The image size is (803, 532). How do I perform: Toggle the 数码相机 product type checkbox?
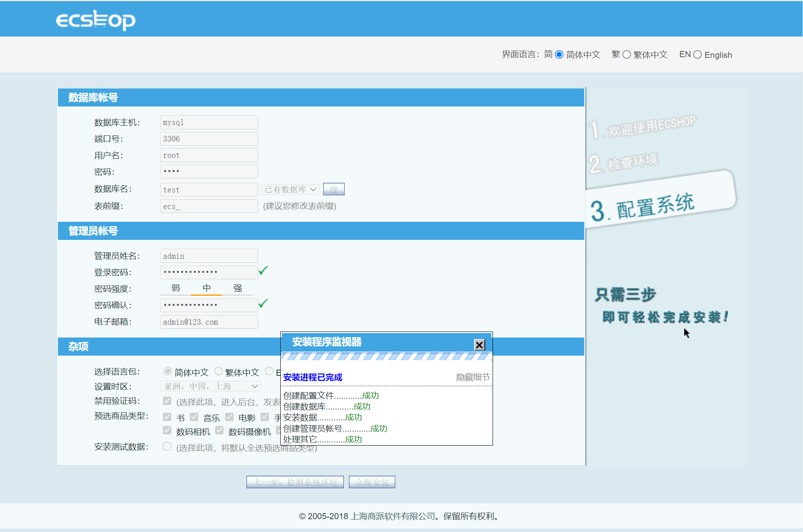click(167, 430)
